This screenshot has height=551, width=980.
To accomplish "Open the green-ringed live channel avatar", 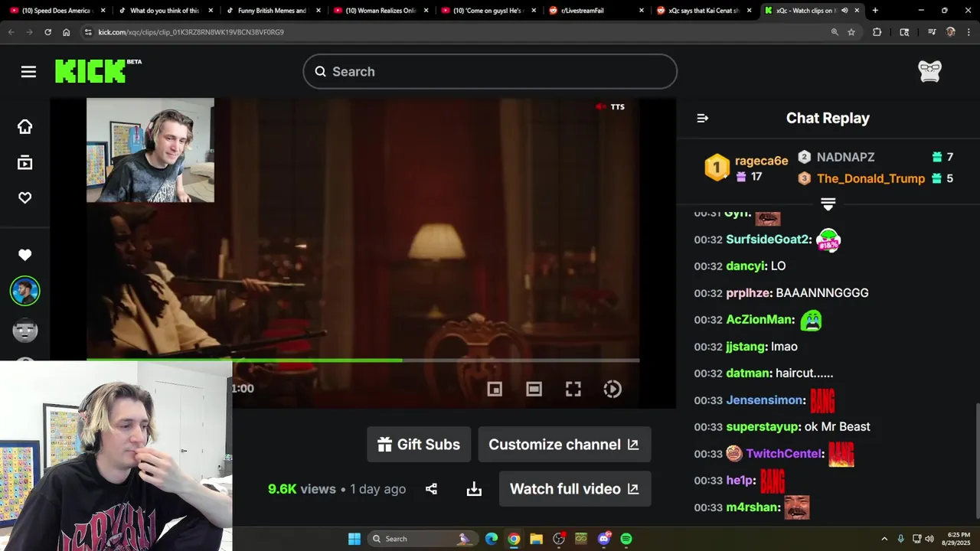I will (24, 291).
